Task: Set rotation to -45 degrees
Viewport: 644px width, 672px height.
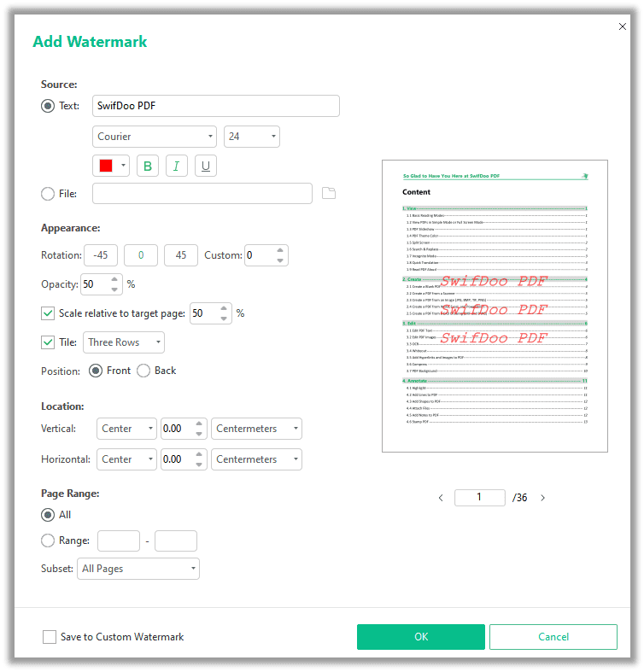Action: point(101,255)
